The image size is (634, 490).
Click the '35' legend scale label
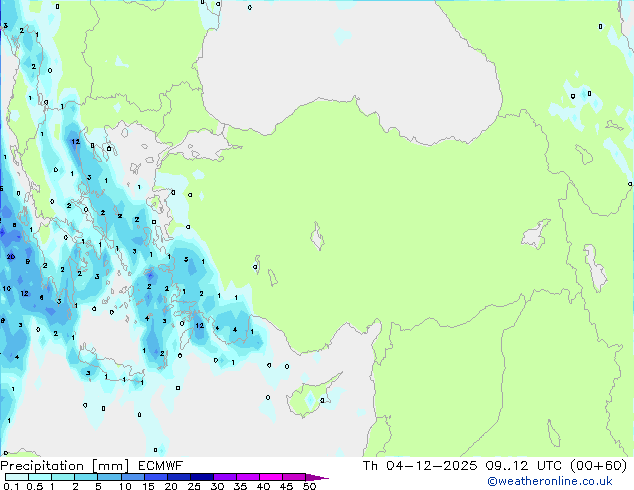pyautogui.click(x=240, y=486)
